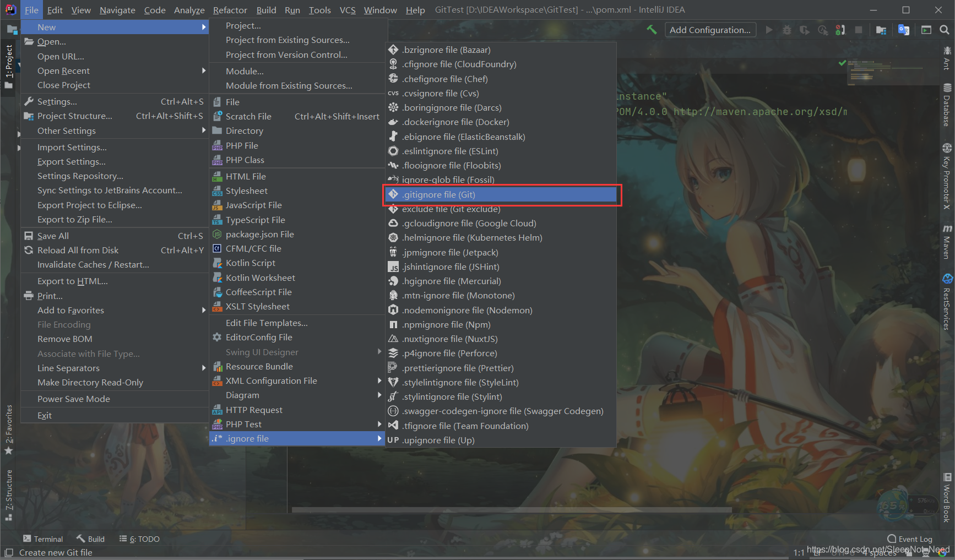Toggle the 7: Structure tool window
Image resolution: width=955 pixels, height=560 pixels.
9,495
